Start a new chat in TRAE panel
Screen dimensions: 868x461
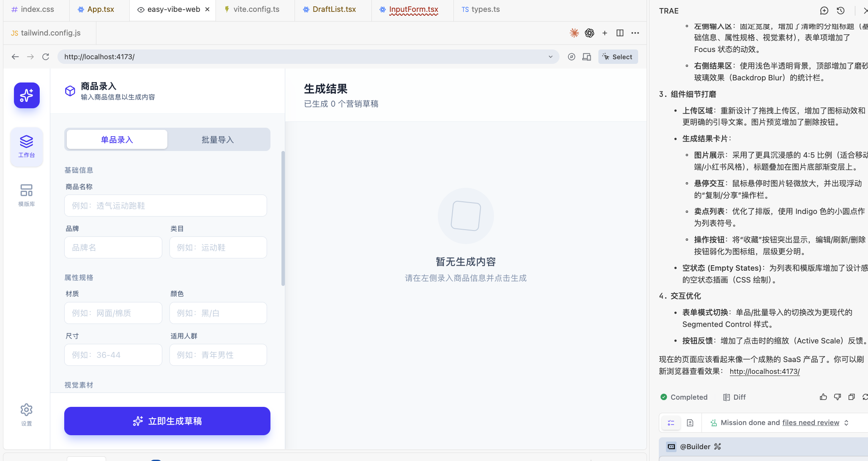pyautogui.click(x=824, y=11)
